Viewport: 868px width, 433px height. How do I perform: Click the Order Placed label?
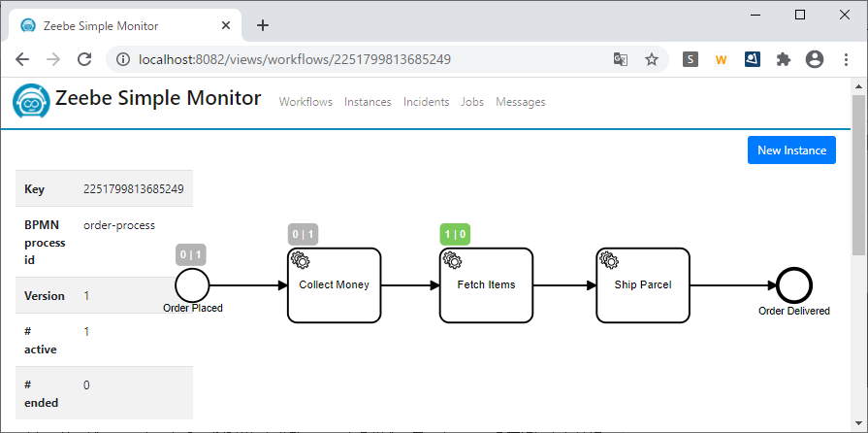(193, 309)
